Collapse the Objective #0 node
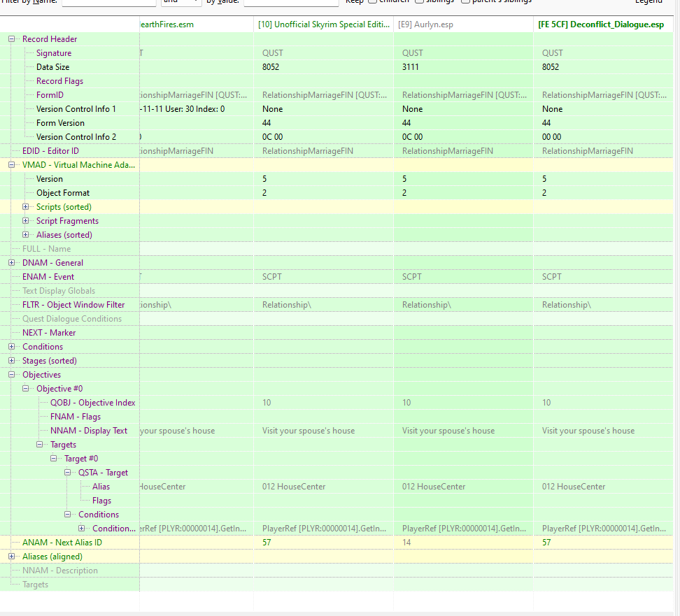Viewport: 680px width, 616px height. pos(26,389)
